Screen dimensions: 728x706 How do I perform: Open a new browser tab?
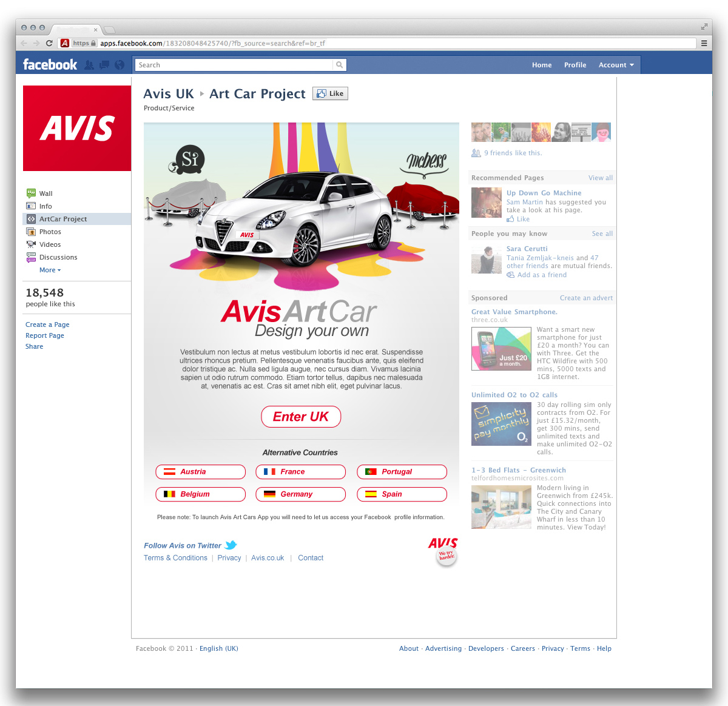pyautogui.click(x=109, y=30)
